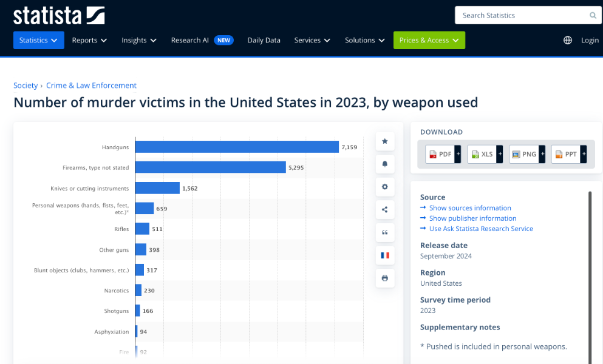Expand the Reports dropdown menu

pyautogui.click(x=89, y=40)
